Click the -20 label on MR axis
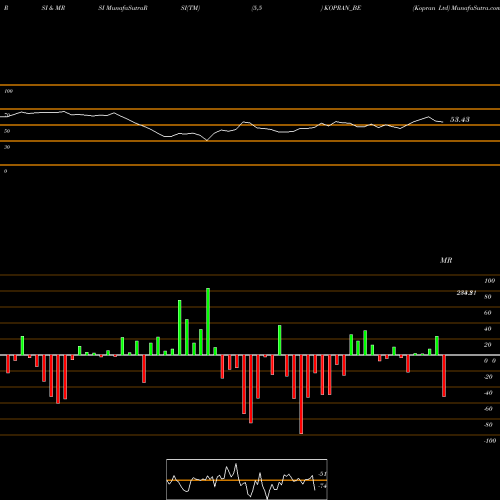The width and height of the screenshot is (500, 500). coord(488,377)
